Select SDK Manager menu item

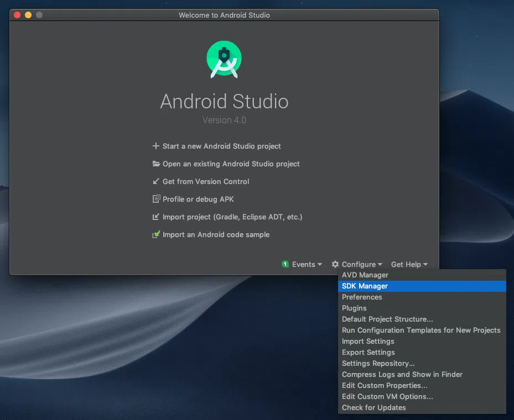[422, 286]
